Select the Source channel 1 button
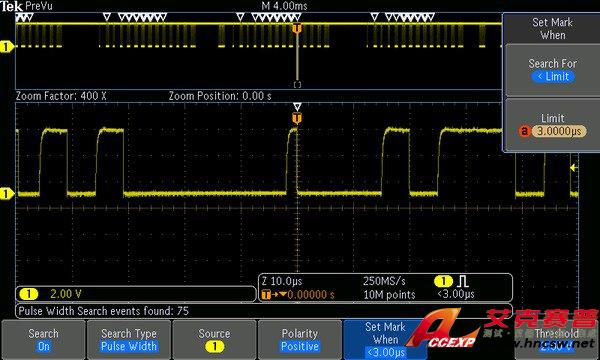This screenshot has height=360, width=600. (x=214, y=339)
